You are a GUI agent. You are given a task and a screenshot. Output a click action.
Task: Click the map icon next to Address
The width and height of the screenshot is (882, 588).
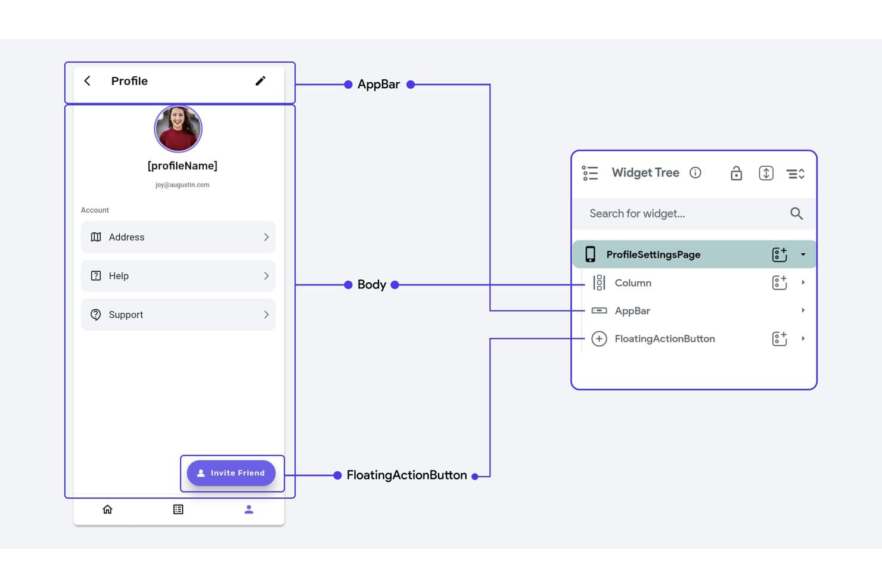pyautogui.click(x=96, y=237)
